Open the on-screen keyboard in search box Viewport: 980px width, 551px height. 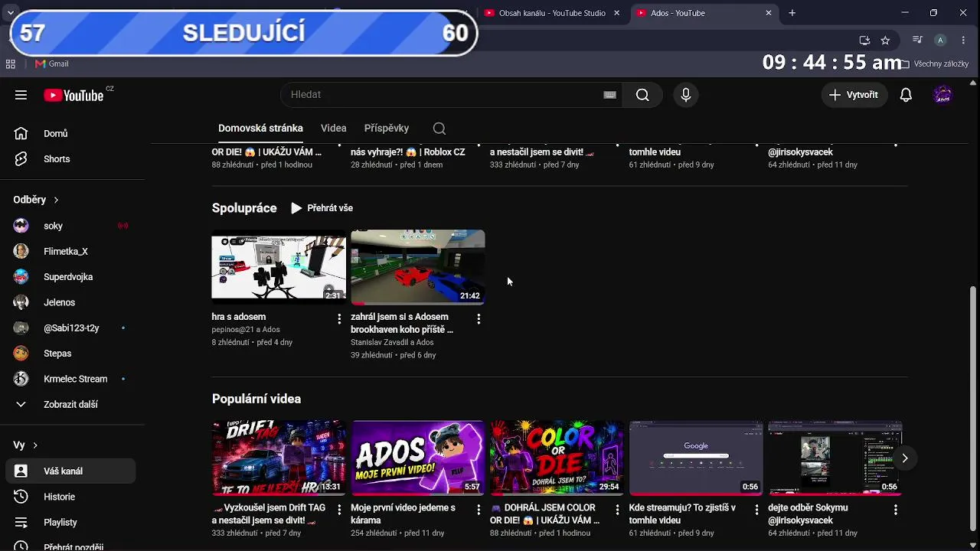click(x=609, y=95)
